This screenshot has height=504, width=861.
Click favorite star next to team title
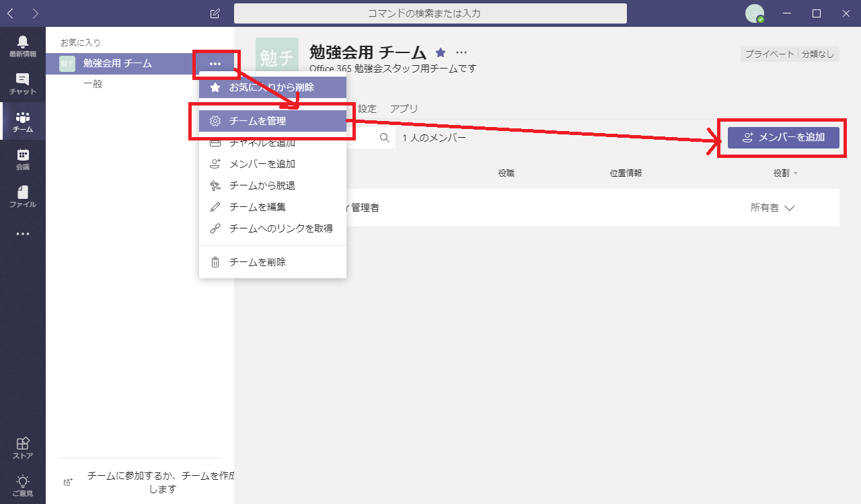click(x=441, y=52)
